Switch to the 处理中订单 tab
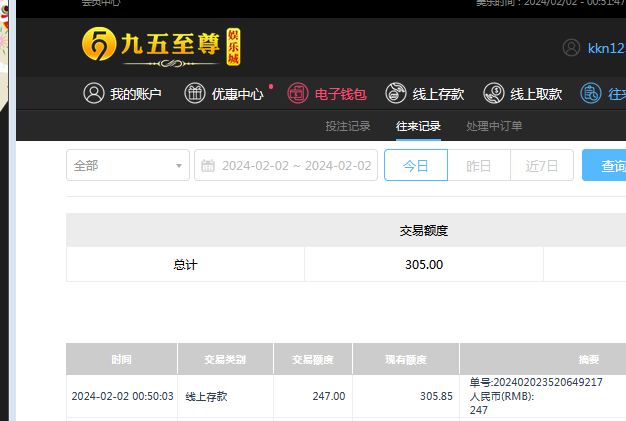 494,126
